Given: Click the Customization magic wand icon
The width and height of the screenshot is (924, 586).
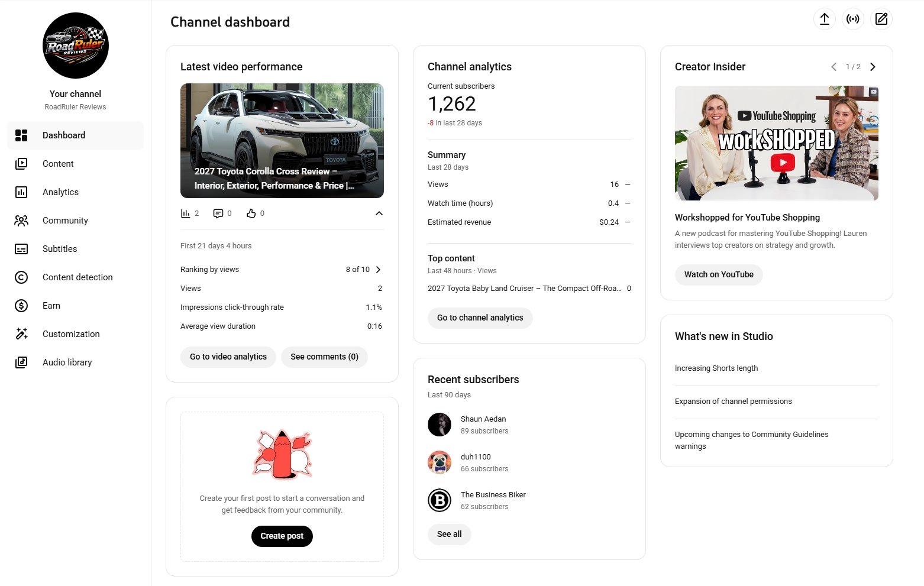Looking at the screenshot, I should point(21,334).
